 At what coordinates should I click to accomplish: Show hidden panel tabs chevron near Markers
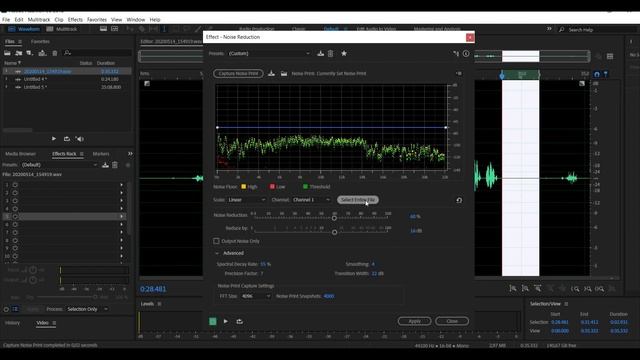(x=130, y=154)
